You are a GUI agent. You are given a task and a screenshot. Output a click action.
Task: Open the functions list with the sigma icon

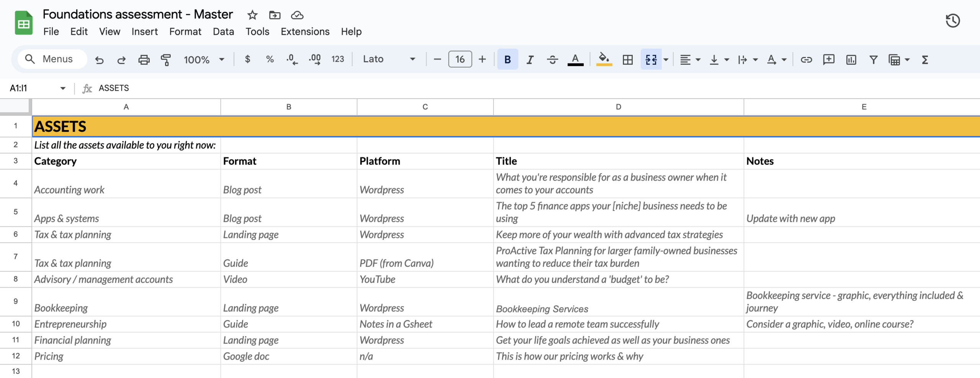(x=925, y=59)
